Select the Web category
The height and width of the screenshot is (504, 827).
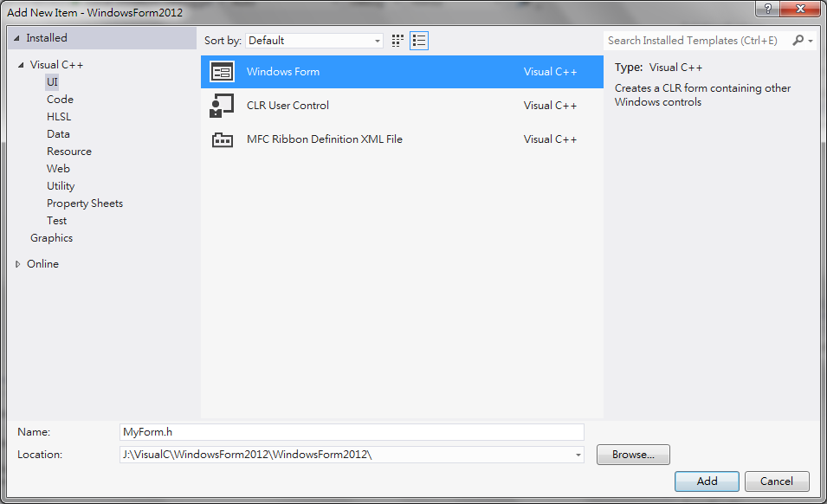pos(58,169)
